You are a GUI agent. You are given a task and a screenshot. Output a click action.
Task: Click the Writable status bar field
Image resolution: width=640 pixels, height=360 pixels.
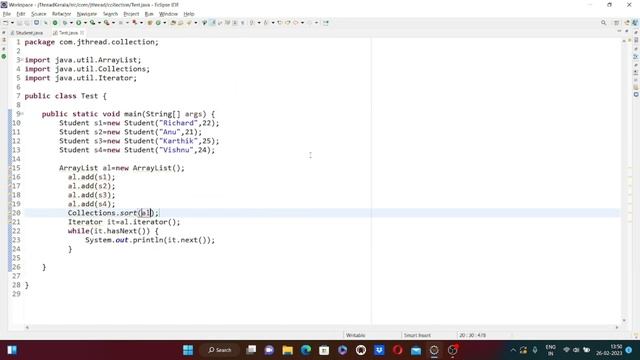click(x=356, y=335)
